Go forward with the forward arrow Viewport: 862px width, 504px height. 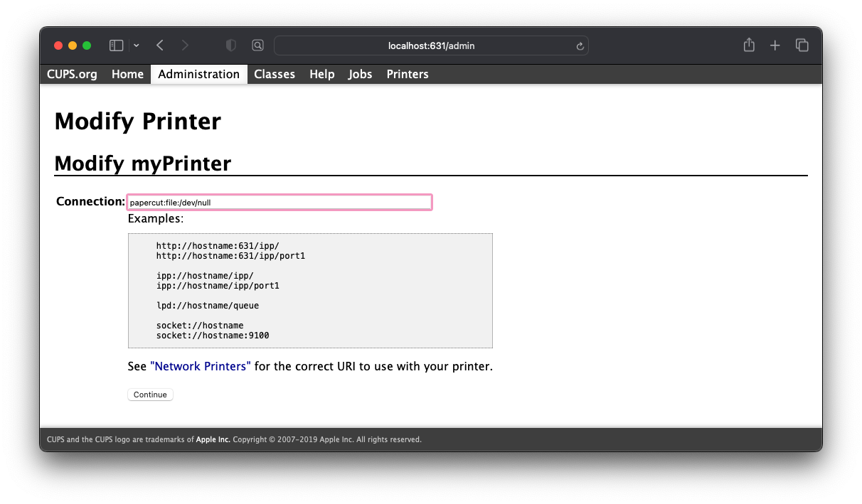click(185, 45)
